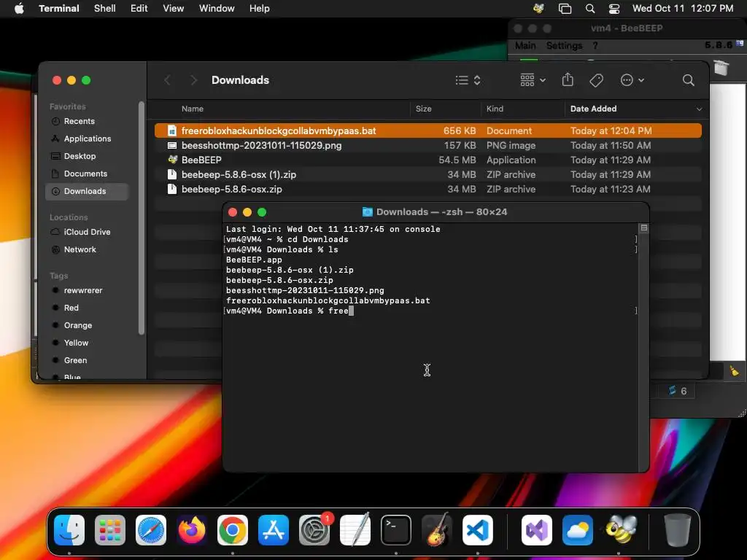747x560 pixels.
Task: Click the Terminal scrollback marker icon
Action: tap(643, 228)
